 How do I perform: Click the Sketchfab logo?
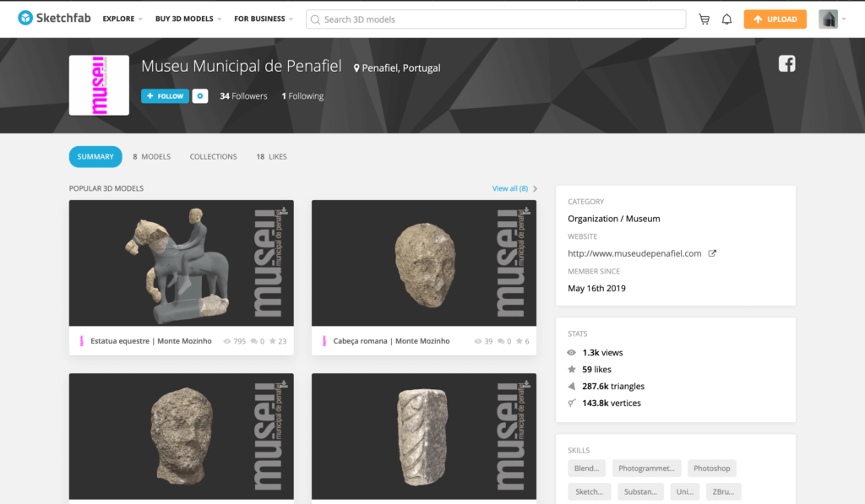point(54,19)
